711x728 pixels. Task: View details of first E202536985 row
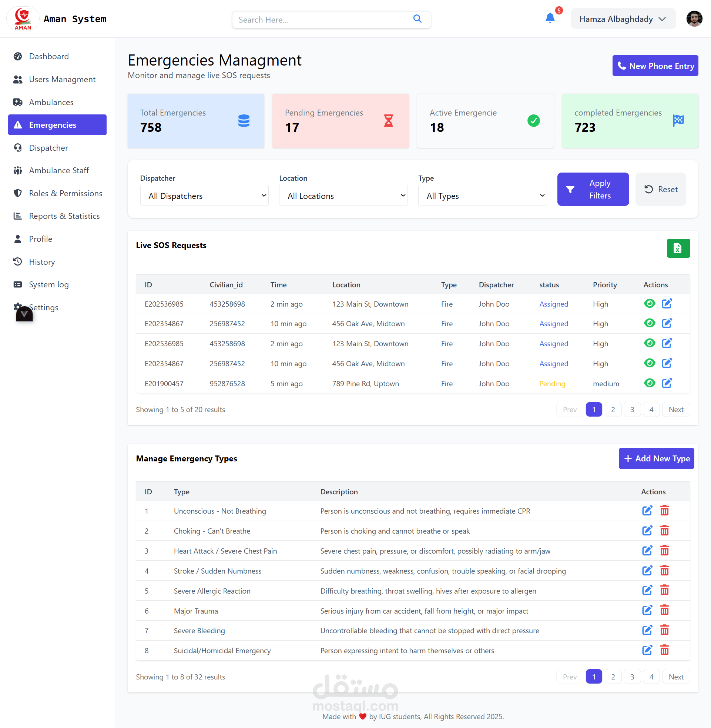pyautogui.click(x=650, y=303)
